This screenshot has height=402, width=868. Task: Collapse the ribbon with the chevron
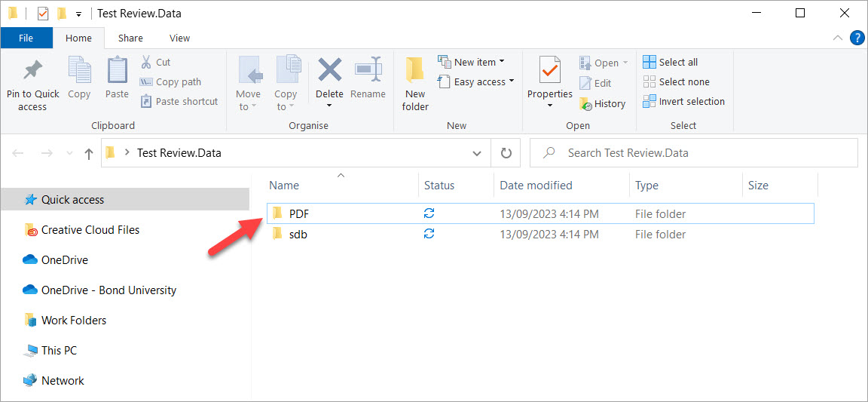838,38
